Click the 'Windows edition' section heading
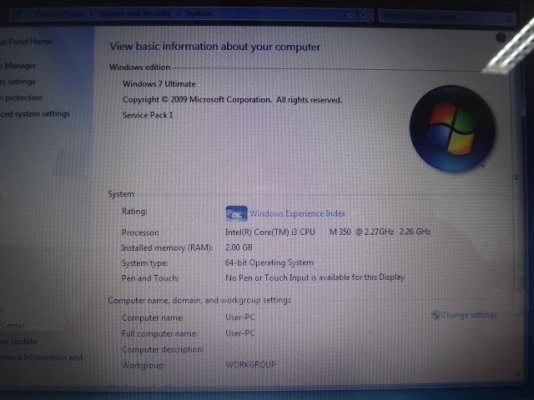Image resolution: width=534 pixels, height=400 pixels. [140, 67]
